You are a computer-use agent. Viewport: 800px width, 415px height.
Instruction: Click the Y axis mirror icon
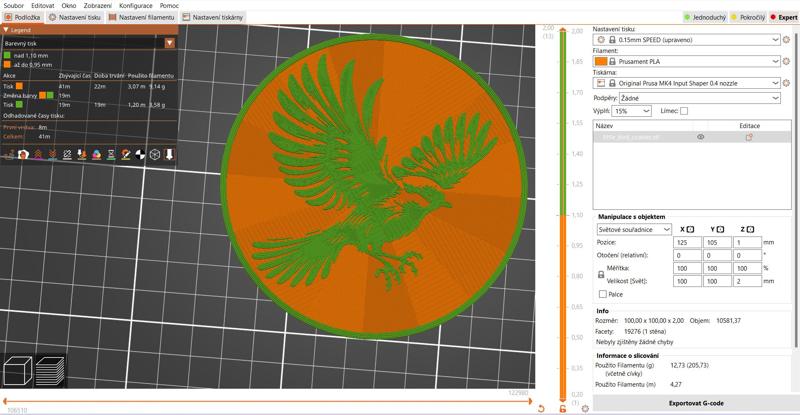tap(720, 230)
